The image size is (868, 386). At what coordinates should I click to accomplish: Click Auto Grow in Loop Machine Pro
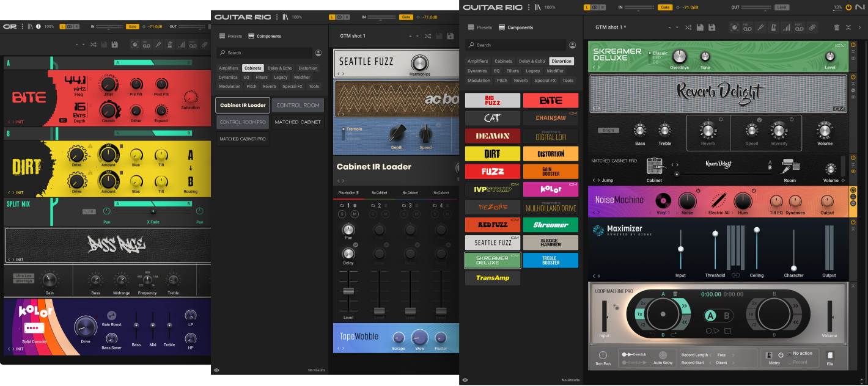[663, 357]
